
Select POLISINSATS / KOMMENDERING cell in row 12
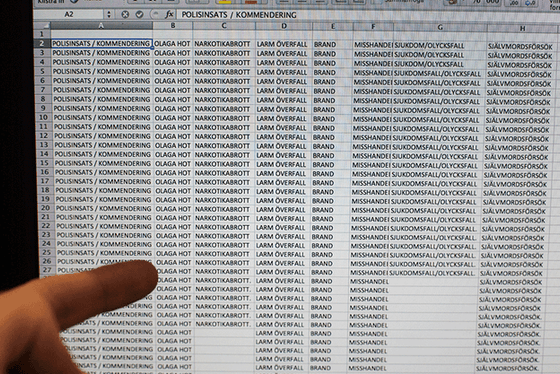[x=102, y=136]
